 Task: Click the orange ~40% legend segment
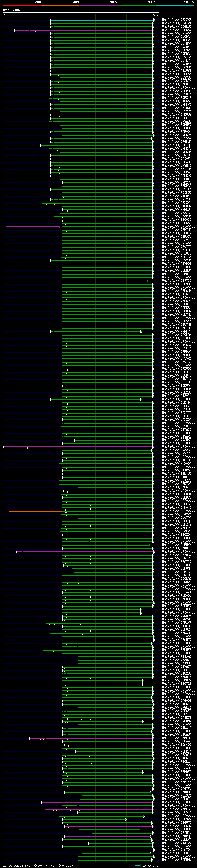[60, 6]
